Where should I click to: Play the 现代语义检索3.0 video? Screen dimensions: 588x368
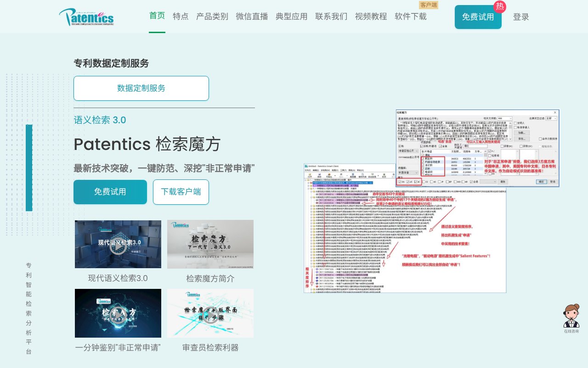[x=118, y=244]
